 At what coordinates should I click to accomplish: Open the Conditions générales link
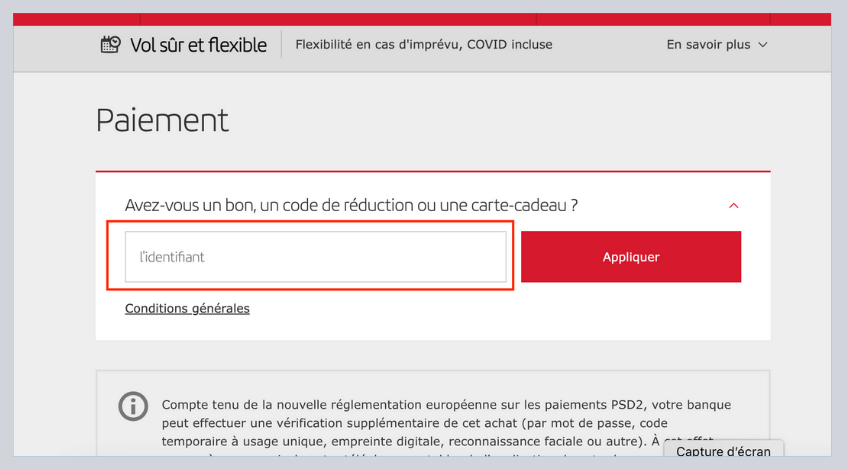click(x=187, y=309)
